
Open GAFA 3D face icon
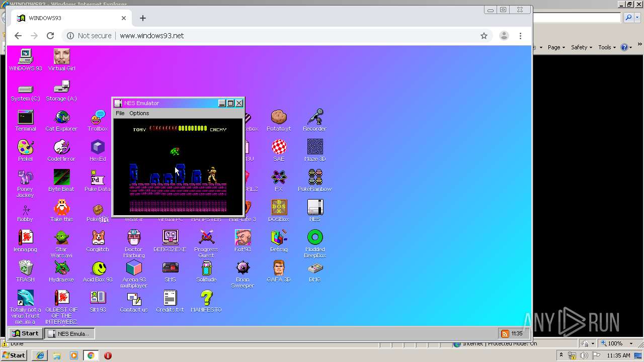pyautogui.click(x=279, y=271)
